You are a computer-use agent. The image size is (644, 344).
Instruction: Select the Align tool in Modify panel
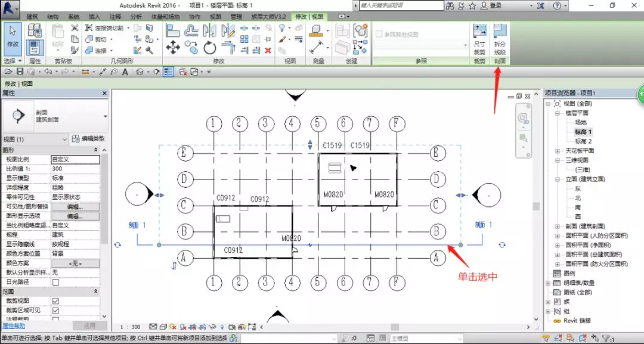[x=172, y=30]
